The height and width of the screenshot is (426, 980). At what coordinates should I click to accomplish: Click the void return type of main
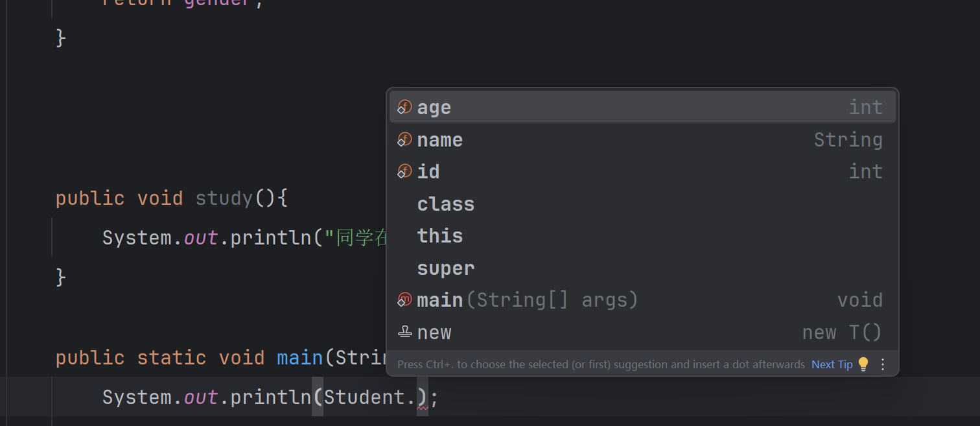click(x=860, y=300)
